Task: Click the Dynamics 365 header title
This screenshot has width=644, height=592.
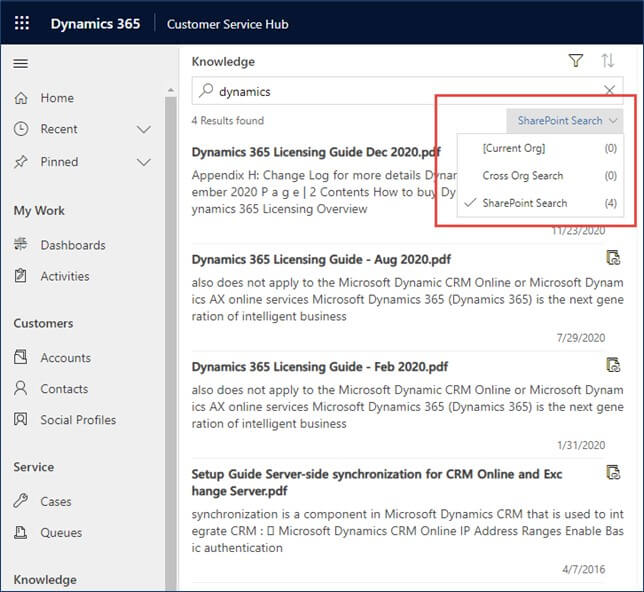Action: click(95, 24)
